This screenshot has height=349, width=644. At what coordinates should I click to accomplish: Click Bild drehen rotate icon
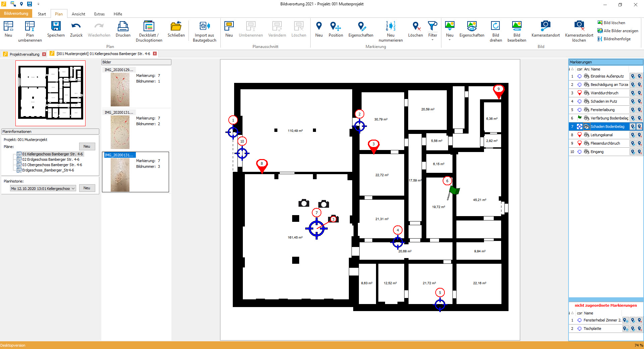click(x=495, y=27)
